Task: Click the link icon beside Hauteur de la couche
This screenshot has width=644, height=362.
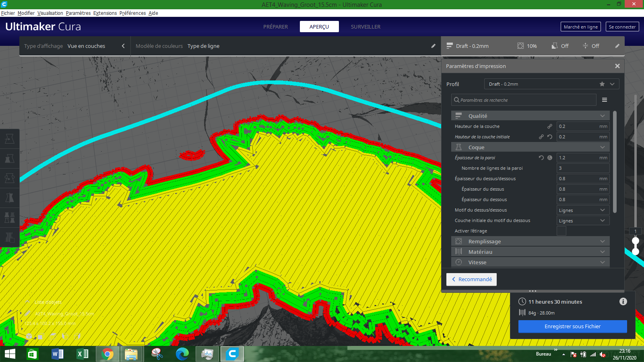Action: (x=550, y=126)
